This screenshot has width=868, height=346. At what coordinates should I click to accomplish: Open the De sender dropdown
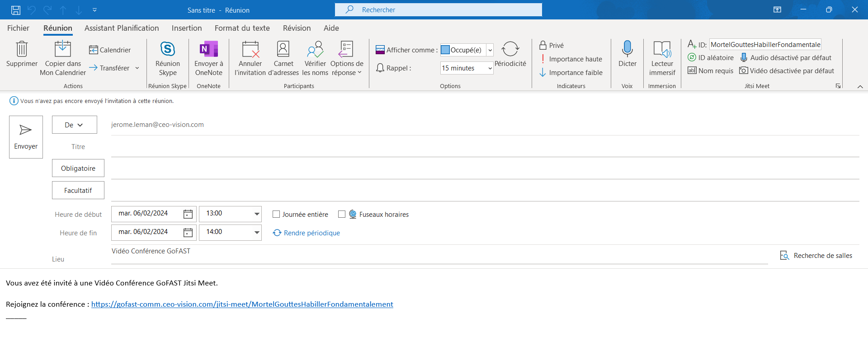pyautogui.click(x=74, y=125)
